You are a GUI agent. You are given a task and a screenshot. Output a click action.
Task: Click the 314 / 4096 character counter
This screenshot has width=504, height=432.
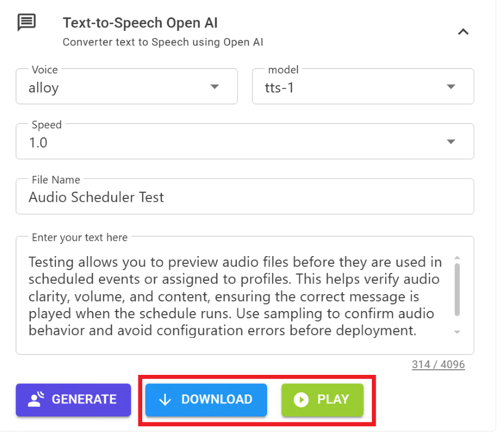tap(438, 365)
